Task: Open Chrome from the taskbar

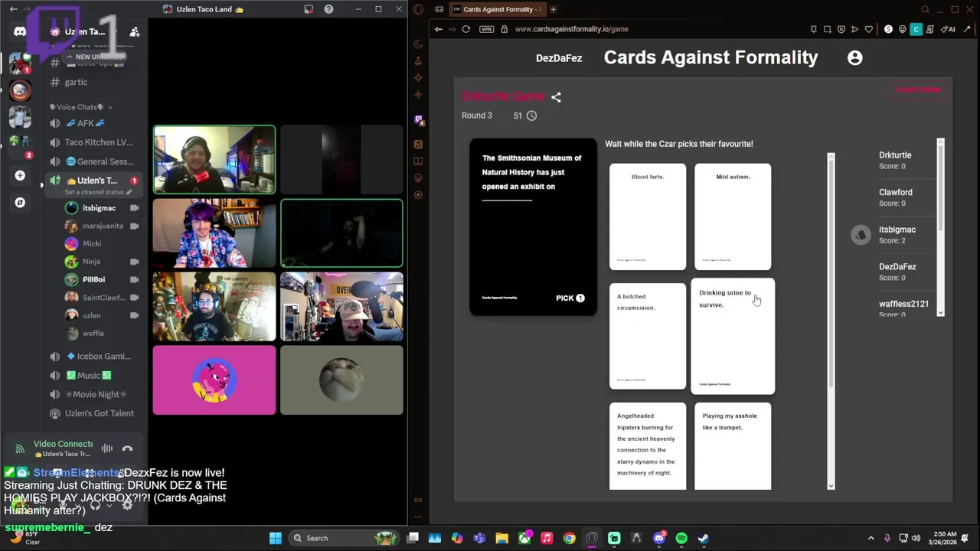Action: 569,538
